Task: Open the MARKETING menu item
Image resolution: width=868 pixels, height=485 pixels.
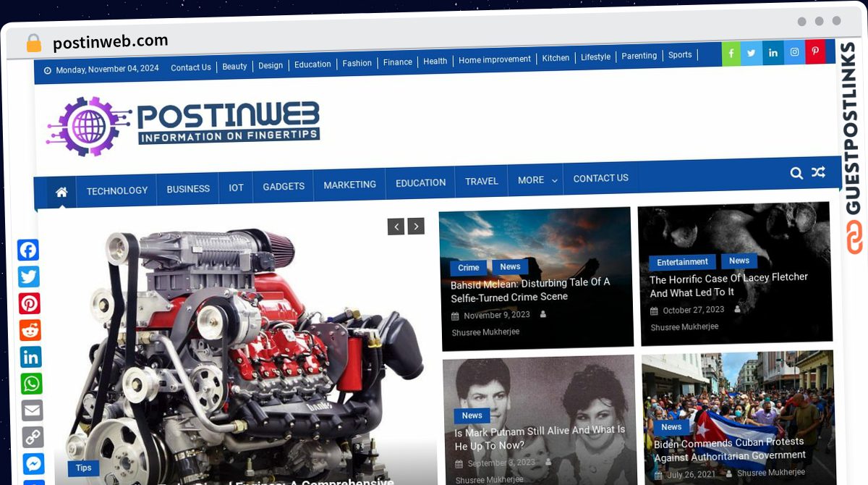Action: tap(350, 185)
